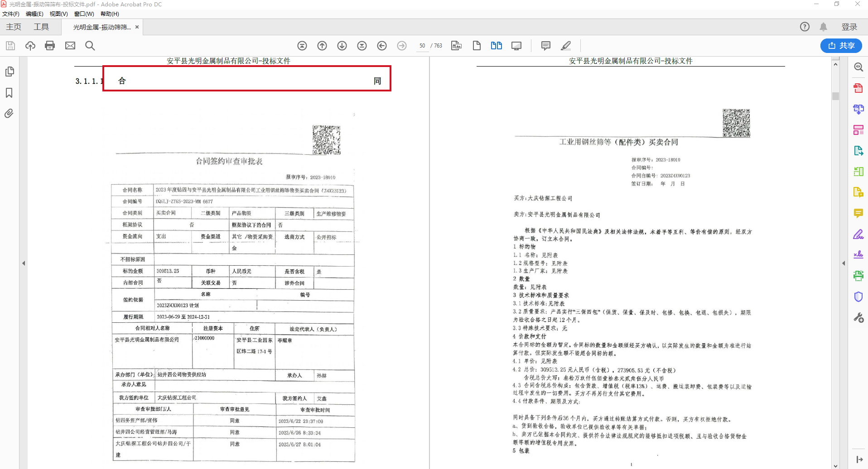Click the QR code on the left page
Viewport: 868px width, 469px height.
(326, 140)
